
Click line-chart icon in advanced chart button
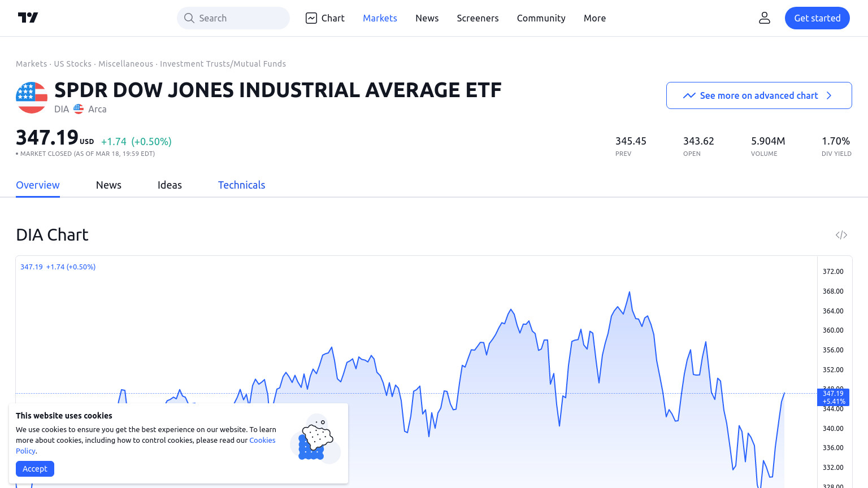pyautogui.click(x=689, y=95)
